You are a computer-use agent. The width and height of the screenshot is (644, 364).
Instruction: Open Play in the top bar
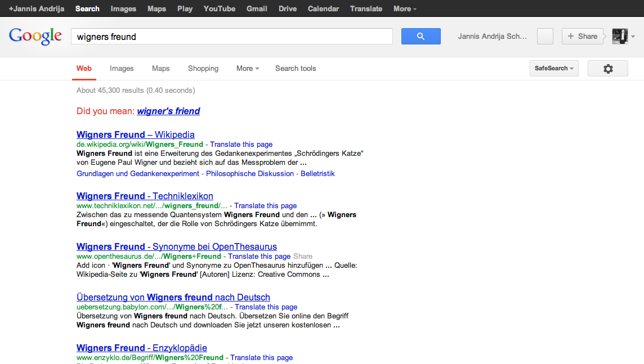[185, 8]
